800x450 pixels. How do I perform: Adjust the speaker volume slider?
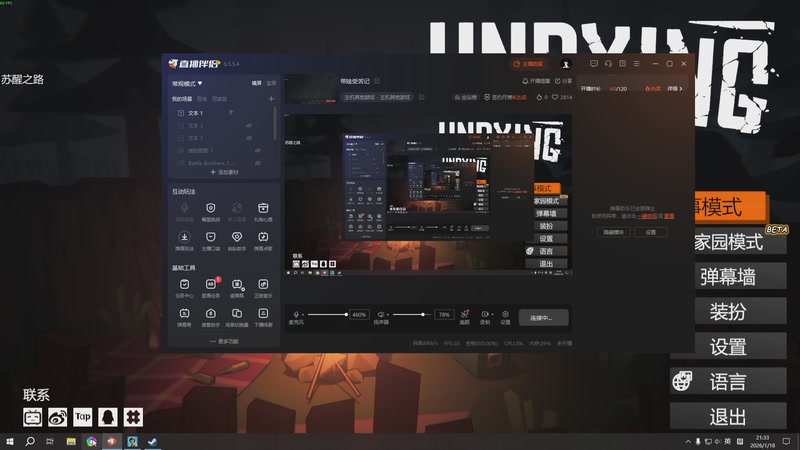(x=411, y=314)
